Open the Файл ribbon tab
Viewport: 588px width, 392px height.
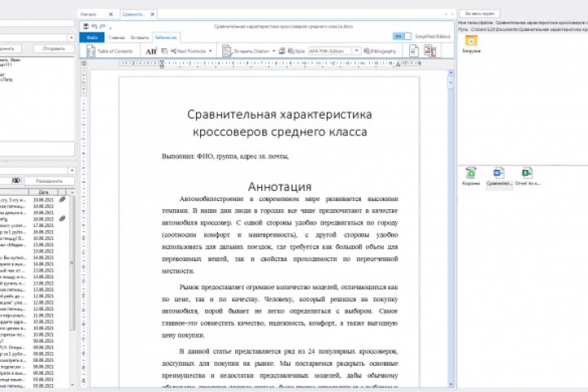click(91, 38)
